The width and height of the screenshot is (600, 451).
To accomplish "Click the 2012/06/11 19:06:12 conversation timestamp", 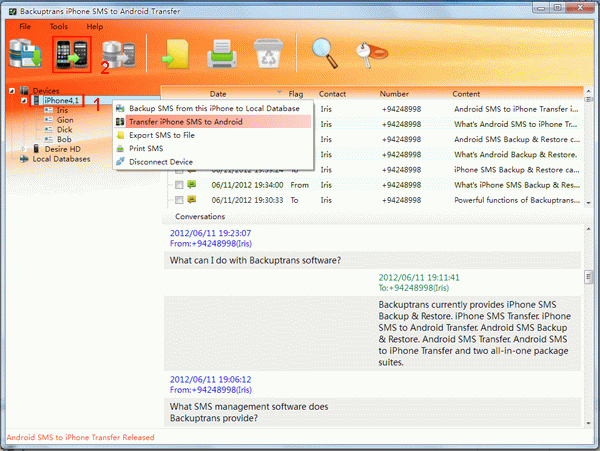I will [x=210, y=379].
